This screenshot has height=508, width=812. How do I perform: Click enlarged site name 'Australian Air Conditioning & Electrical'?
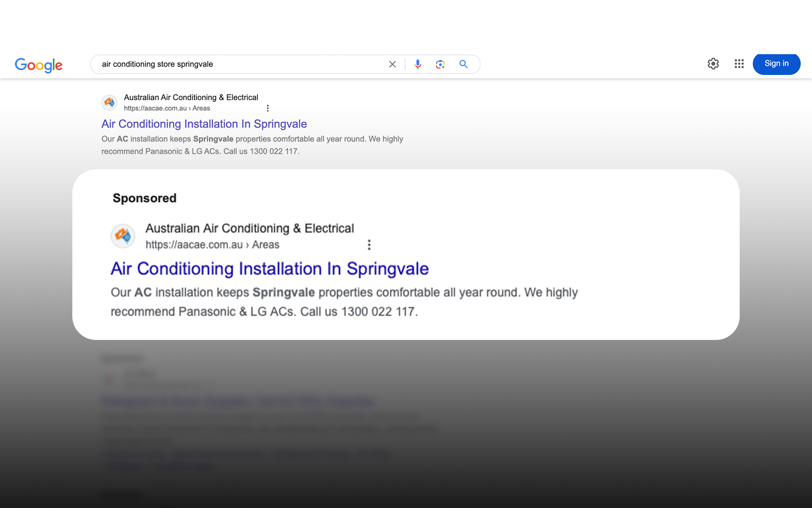tap(250, 229)
